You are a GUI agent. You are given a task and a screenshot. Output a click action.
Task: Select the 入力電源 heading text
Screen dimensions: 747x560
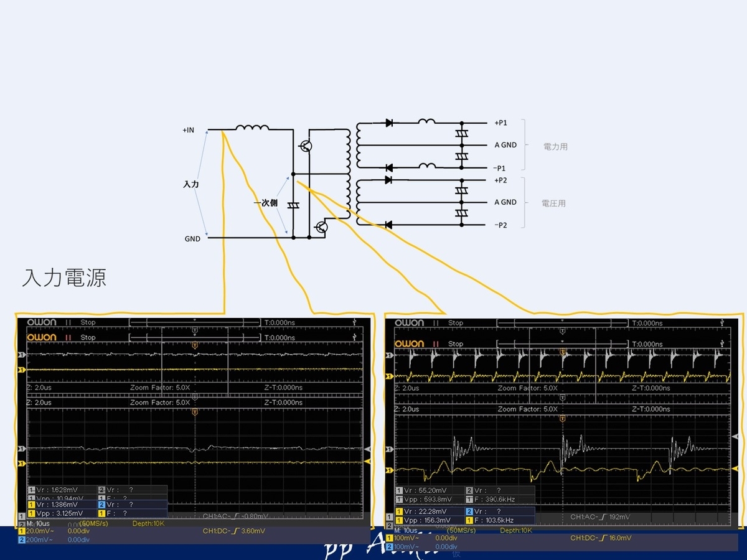(64, 278)
